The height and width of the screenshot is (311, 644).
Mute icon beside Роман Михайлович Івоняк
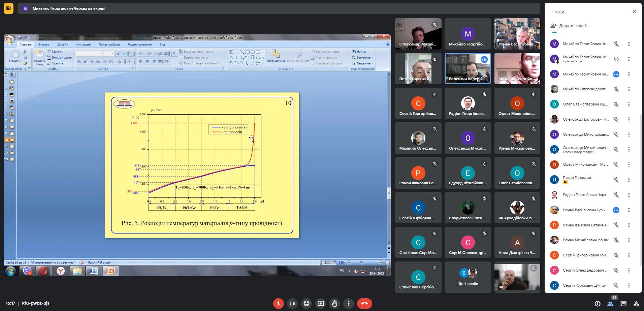[x=616, y=240]
